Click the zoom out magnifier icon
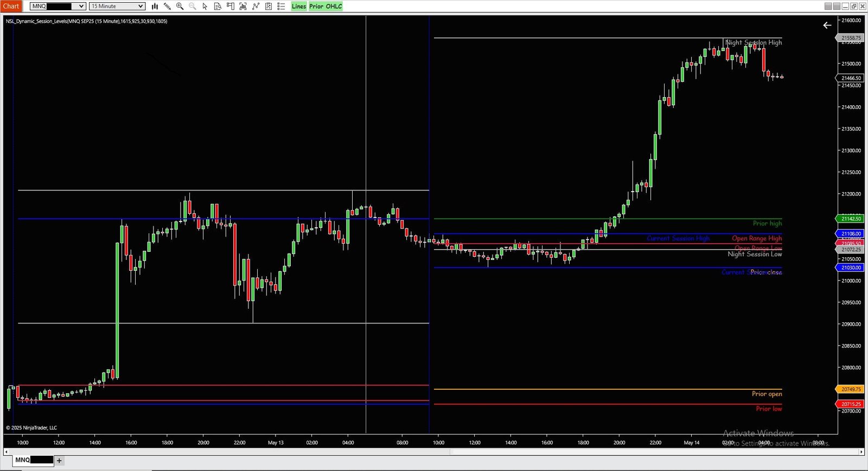Screen dimensions: 868x471 192,7
